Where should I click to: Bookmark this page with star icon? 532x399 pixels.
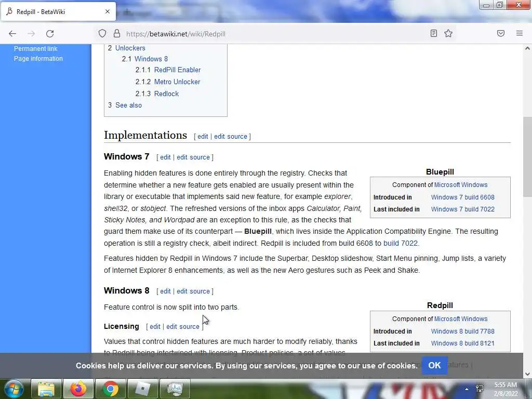pos(448,33)
